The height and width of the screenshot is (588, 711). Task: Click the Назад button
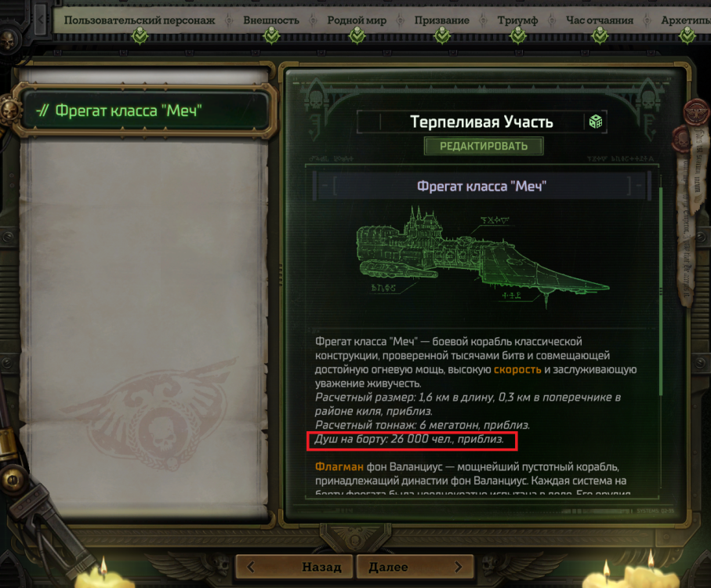294,567
